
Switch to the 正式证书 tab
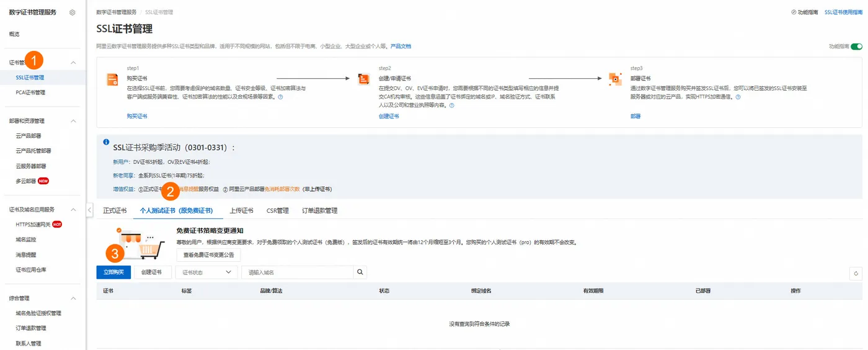(115, 210)
